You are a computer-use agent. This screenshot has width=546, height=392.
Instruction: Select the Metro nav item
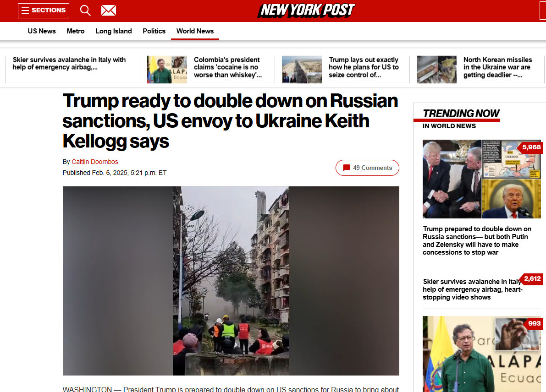[x=76, y=31]
